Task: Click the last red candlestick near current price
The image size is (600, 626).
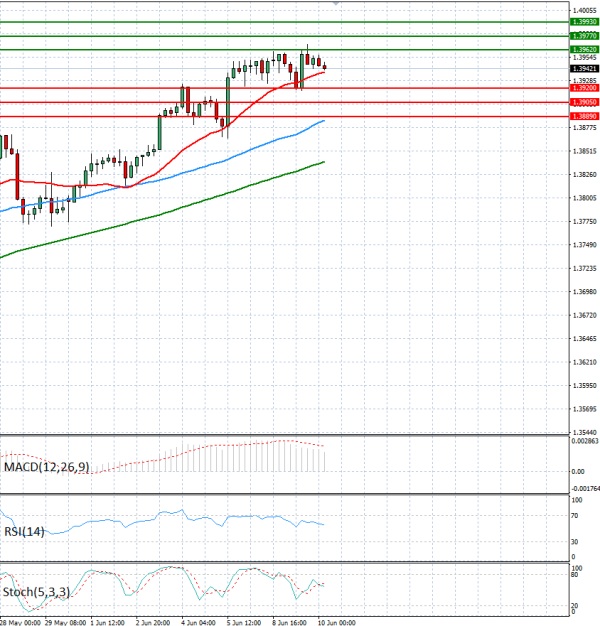Action: (325, 67)
